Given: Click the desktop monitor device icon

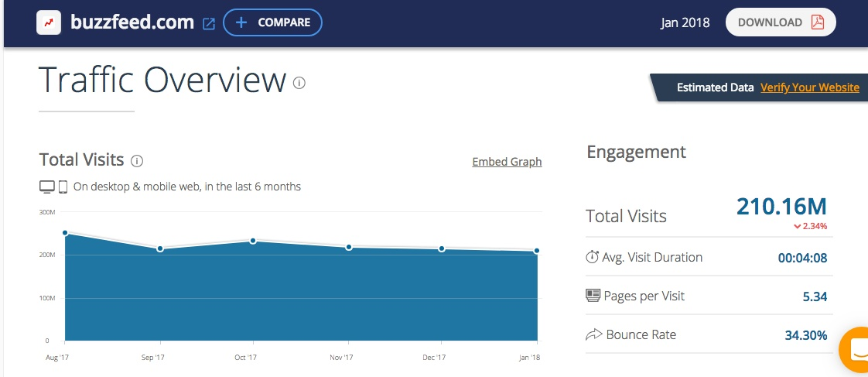Looking at the screenshot, I should 47,187.
